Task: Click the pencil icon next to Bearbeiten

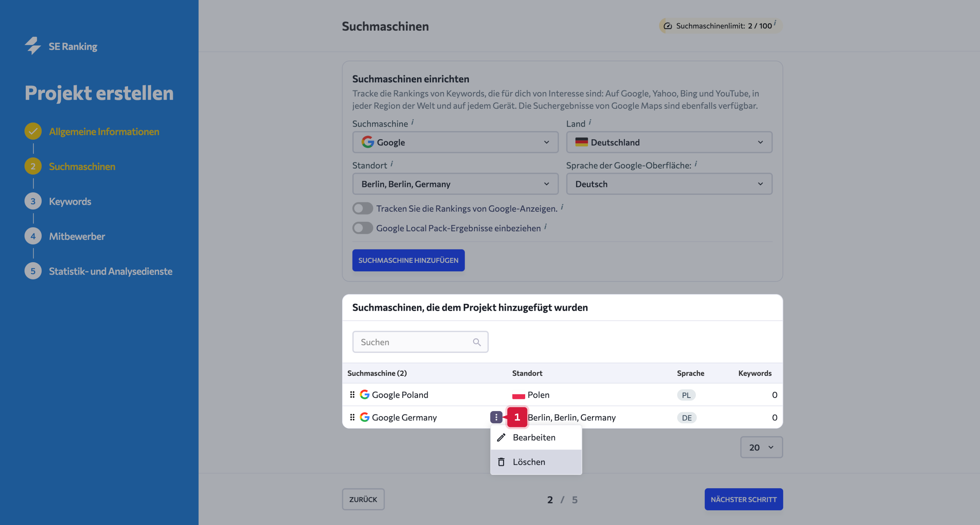Action: (x=501, y=437)
